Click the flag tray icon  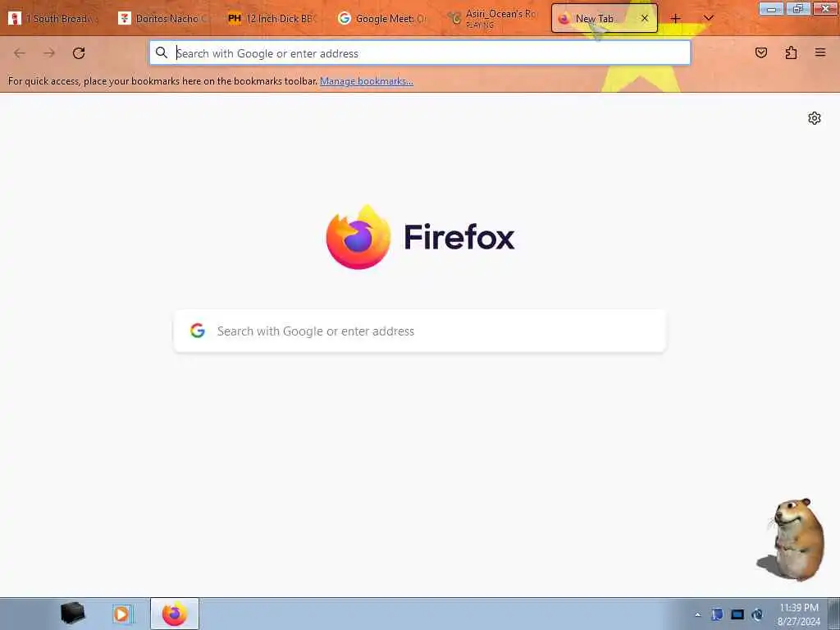(x=717, y=614)
